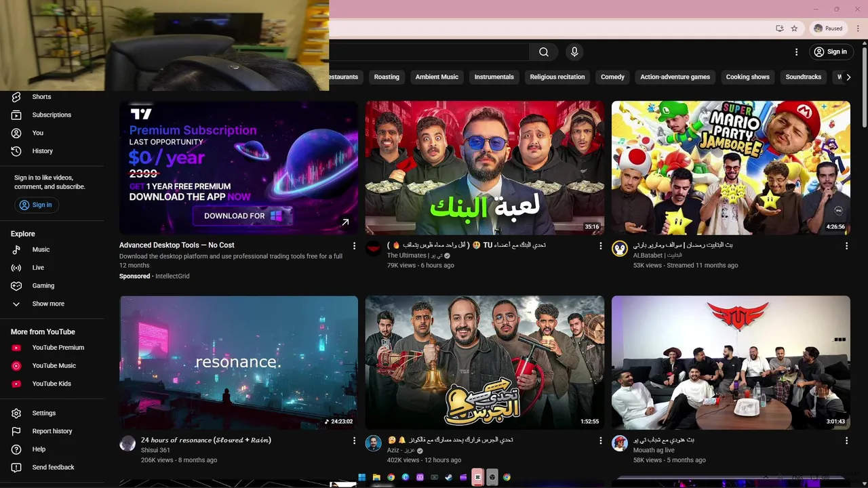
Task: Click DOWNLOAD FOR Windows button in ad
Action: click(243, 216)
